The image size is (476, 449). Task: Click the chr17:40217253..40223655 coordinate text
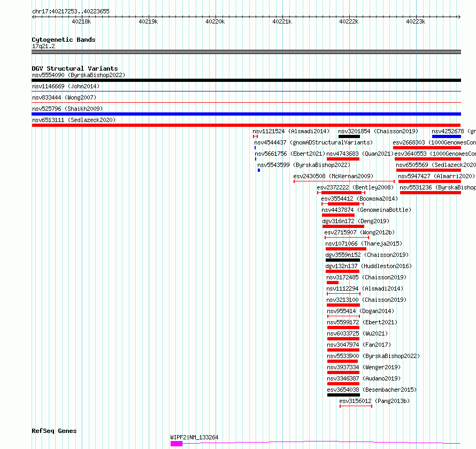(71, 11)
